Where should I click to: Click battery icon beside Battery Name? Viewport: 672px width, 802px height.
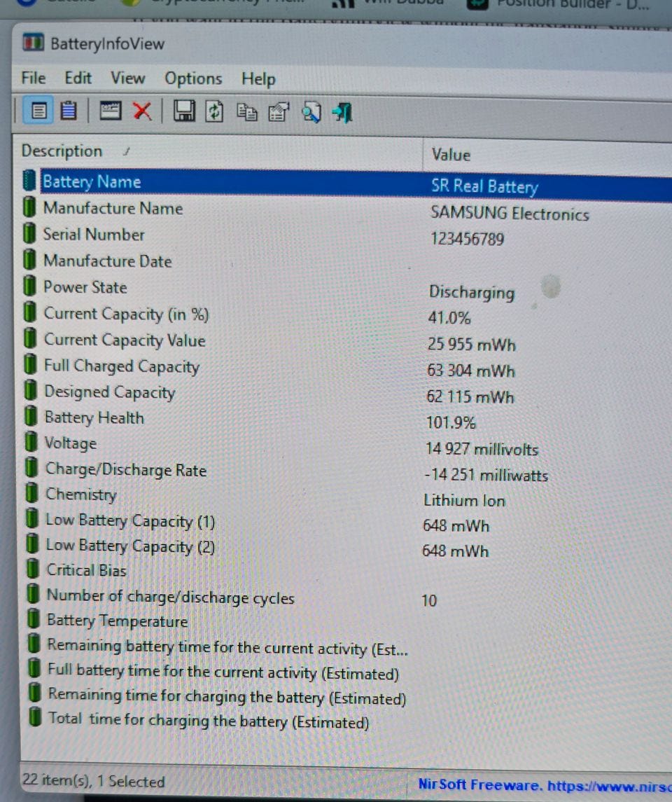[29, 181]
